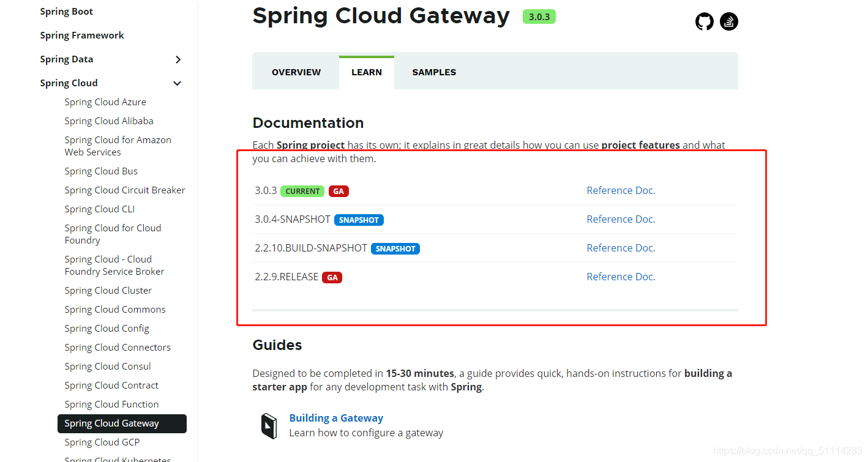Open Spring Cloud GCP

click(x=102, y=442)
